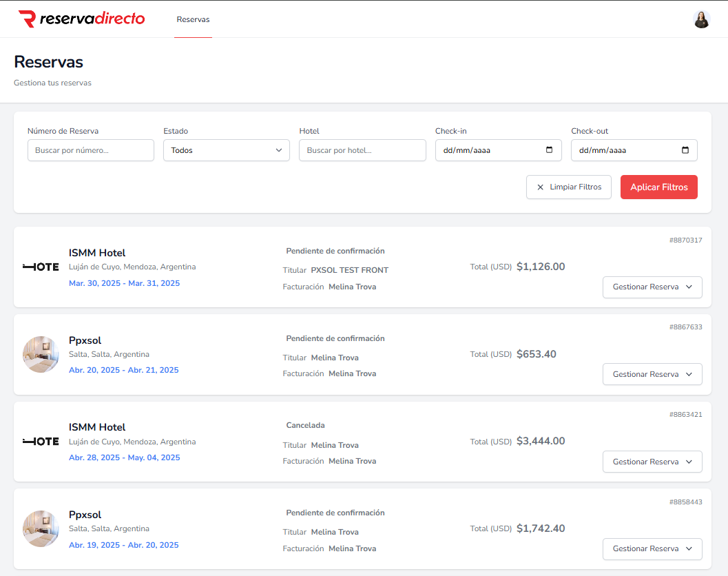This screenshot has height=576, width=728.
Task: Open Gestionar Reserva for reservation #8858443
Action: point(652,549)
